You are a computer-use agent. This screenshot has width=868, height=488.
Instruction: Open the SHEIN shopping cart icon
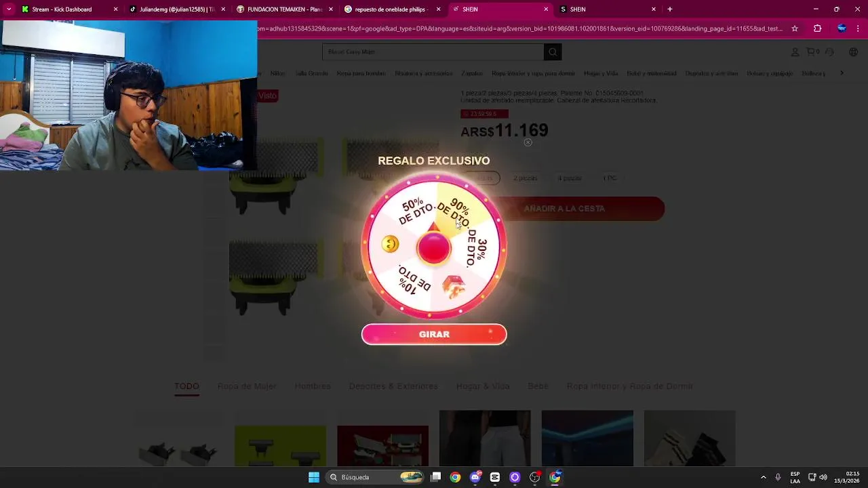(x=812, y=52)
